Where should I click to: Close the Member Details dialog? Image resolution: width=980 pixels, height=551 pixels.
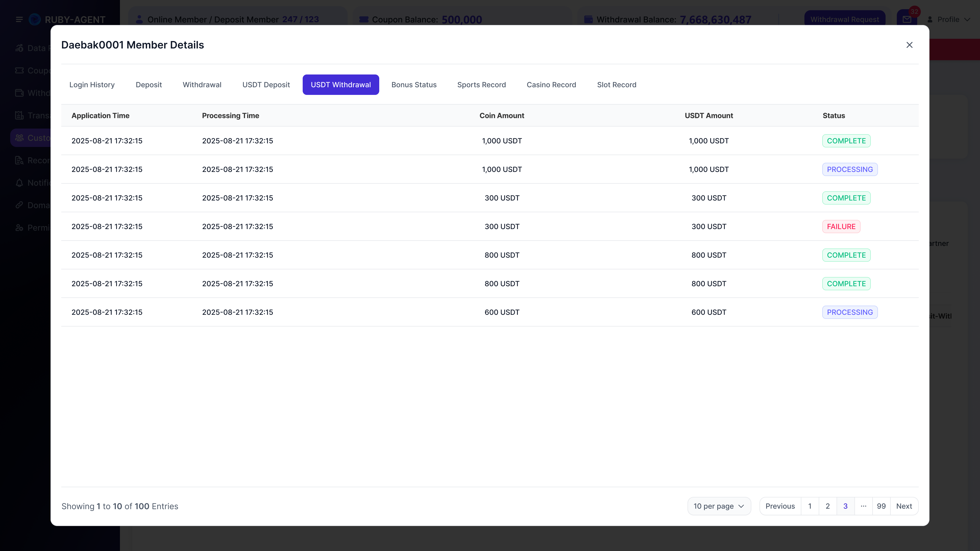click(x=909, y=45)
